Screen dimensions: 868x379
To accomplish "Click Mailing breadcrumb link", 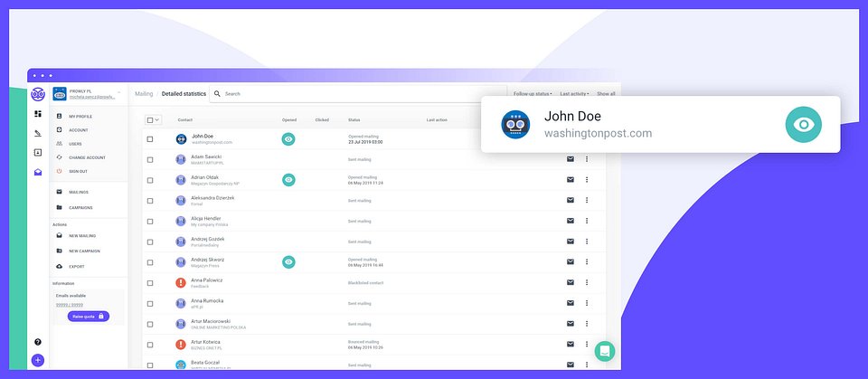I will tap(144, 94).
